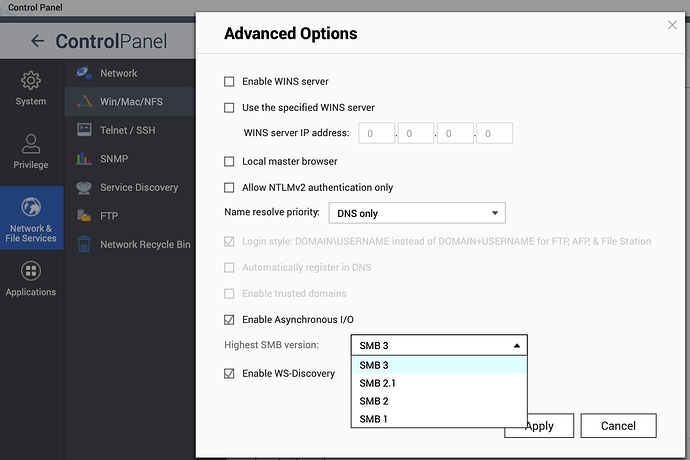
Task: Expand the Name resolve priority dropdown
Action: click(417, 213)
